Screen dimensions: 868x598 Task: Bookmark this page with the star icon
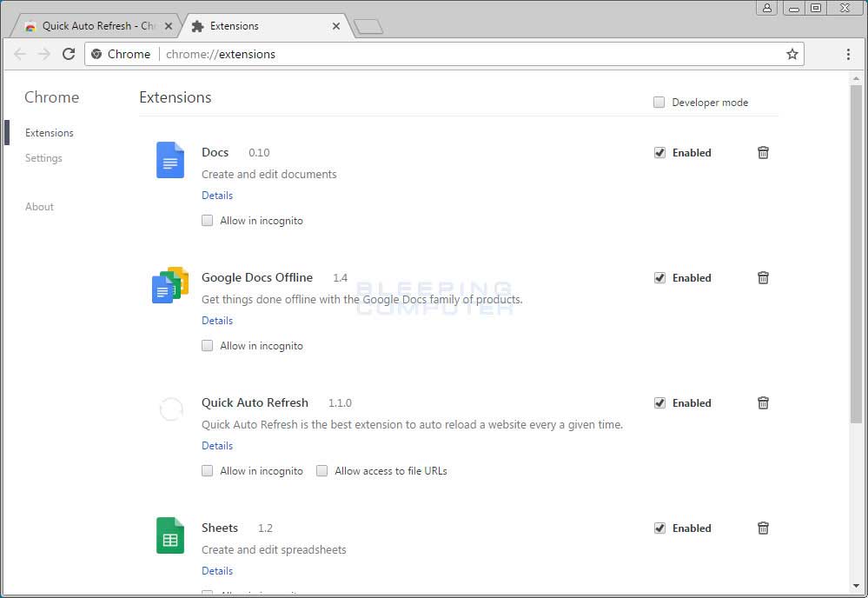click(792, 54)
